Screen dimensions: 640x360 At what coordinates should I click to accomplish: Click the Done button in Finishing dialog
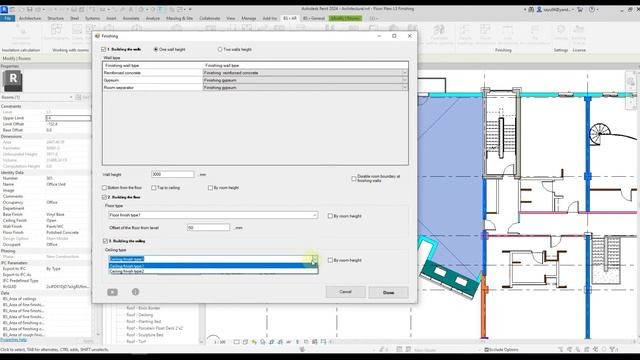pyautogui.click(x=388, y=292)
